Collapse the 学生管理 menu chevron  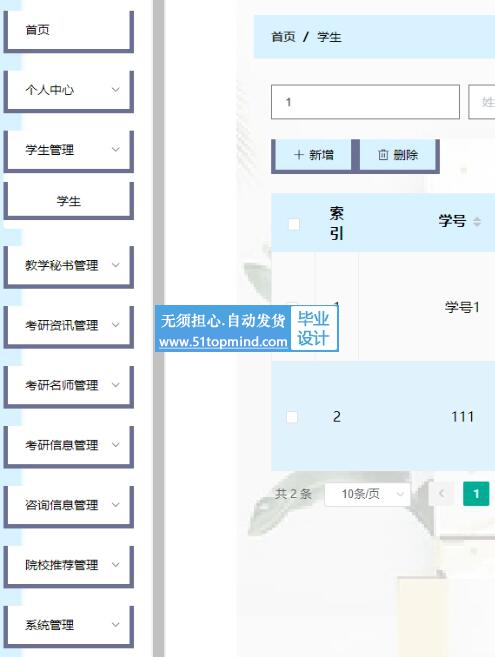[115, 149]
